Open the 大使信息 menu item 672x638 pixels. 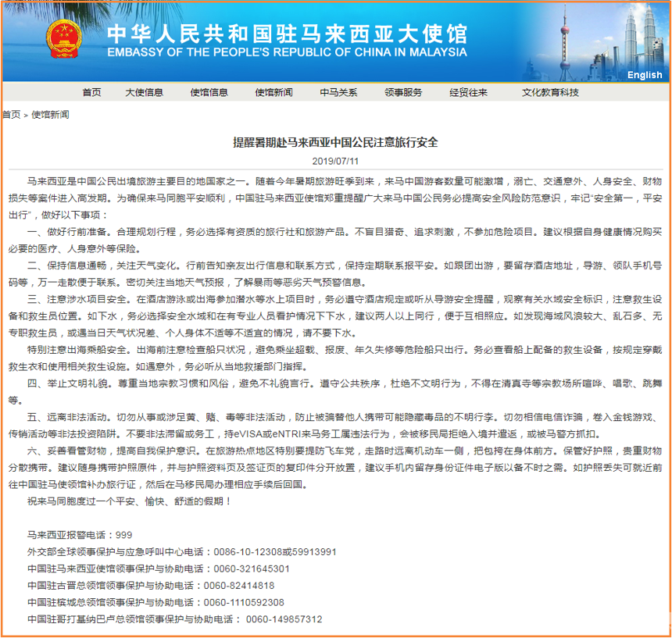[144, 92]
